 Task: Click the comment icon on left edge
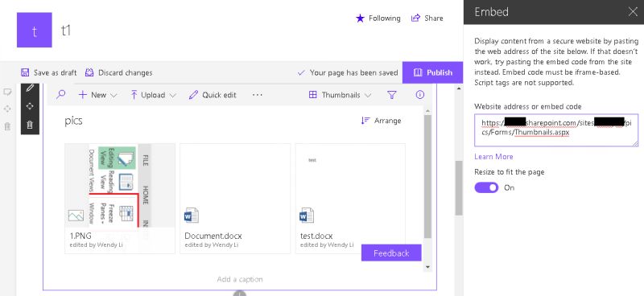click(7, 92)
